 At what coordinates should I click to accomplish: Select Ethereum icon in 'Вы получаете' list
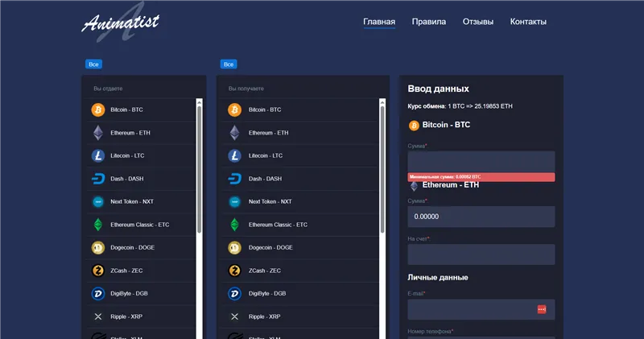click(234, 133)
